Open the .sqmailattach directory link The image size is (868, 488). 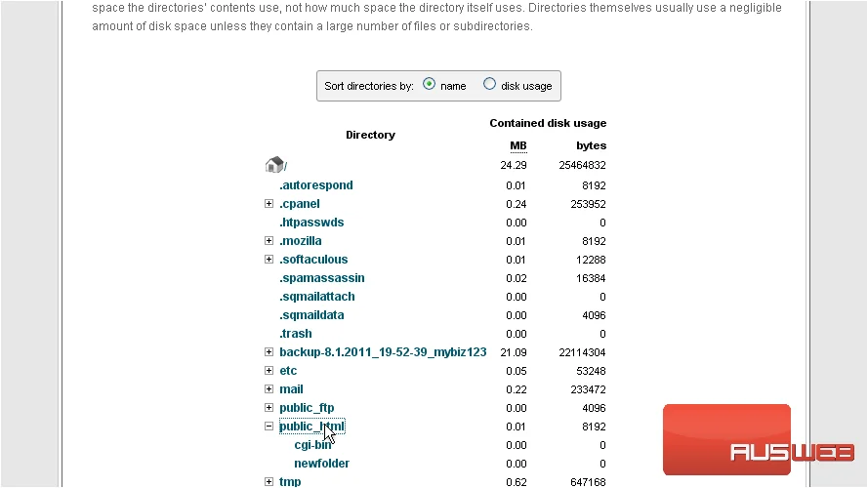coord(317,297)
